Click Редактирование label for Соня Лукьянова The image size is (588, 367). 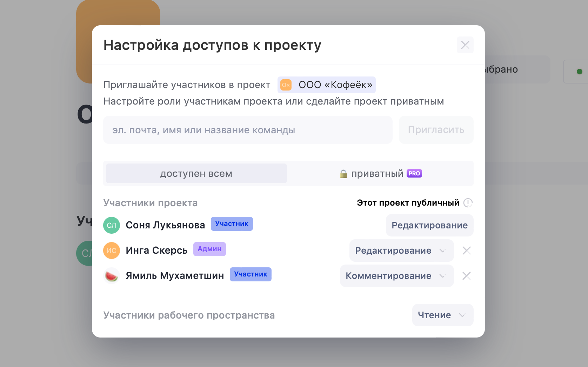click(429, 225)
